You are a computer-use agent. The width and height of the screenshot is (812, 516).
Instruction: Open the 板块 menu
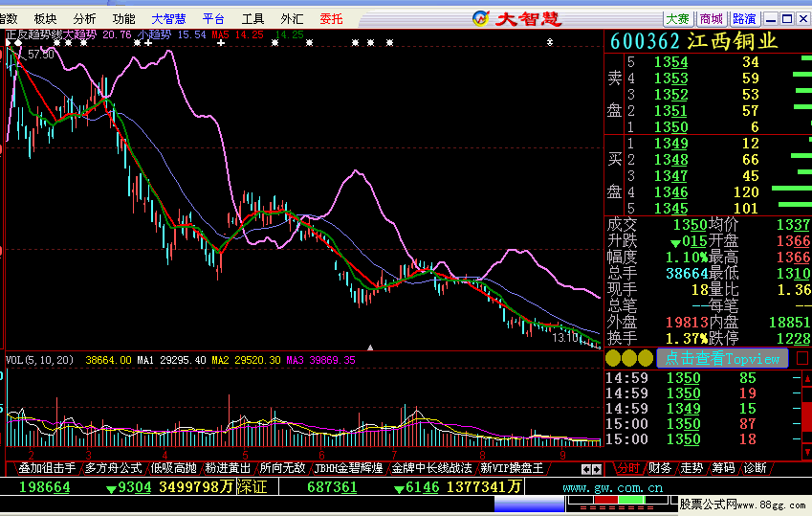[45, 19]
